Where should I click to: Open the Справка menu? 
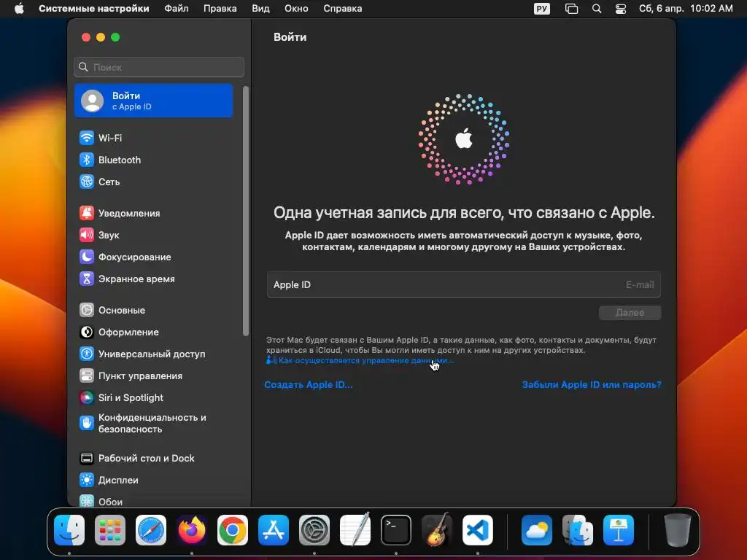(343, 9)
